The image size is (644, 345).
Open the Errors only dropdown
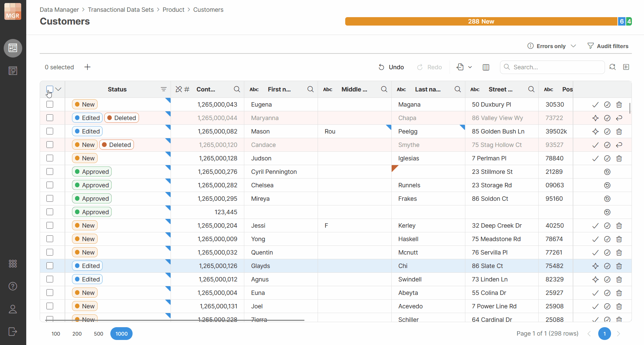(552, 46)
